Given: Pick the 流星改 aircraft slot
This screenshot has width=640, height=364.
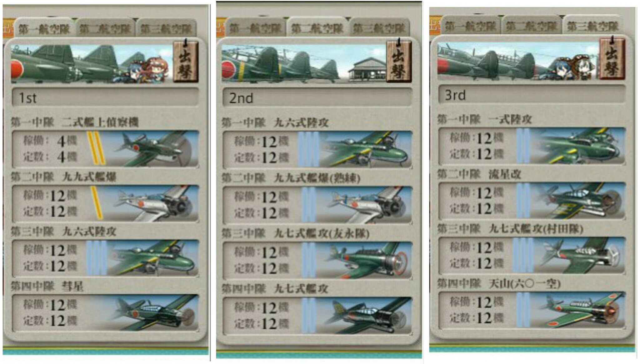Looking at the screenshot, I should click(532, 201).
